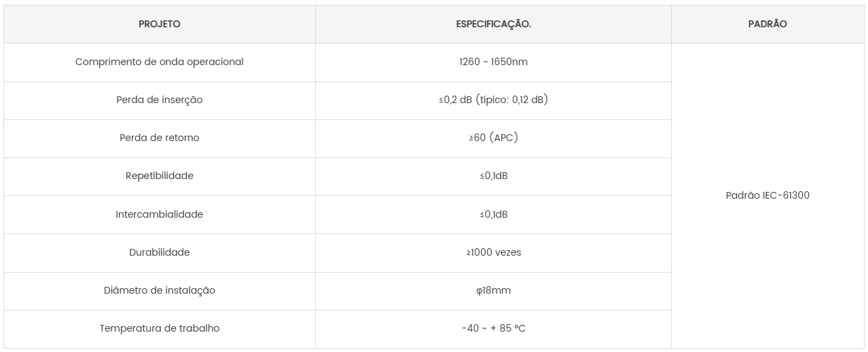
Task: Click the φ18mm value
Action: 493,290
